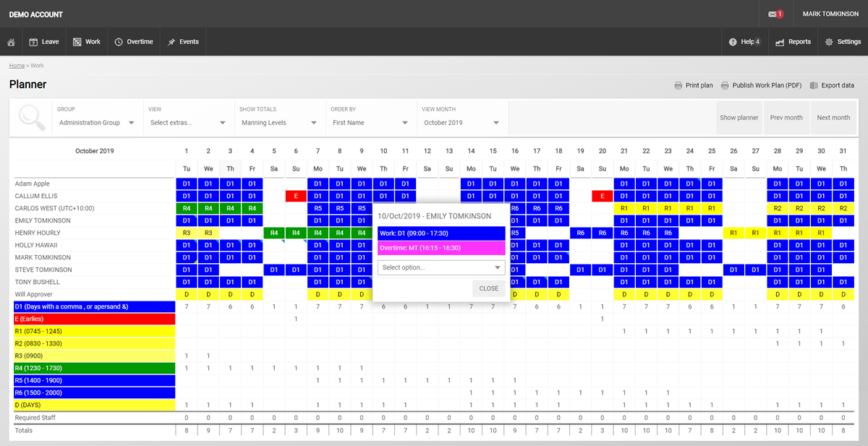Open the Reports chart icon
The height and width of the screenshot is (446, 868).
780,42
